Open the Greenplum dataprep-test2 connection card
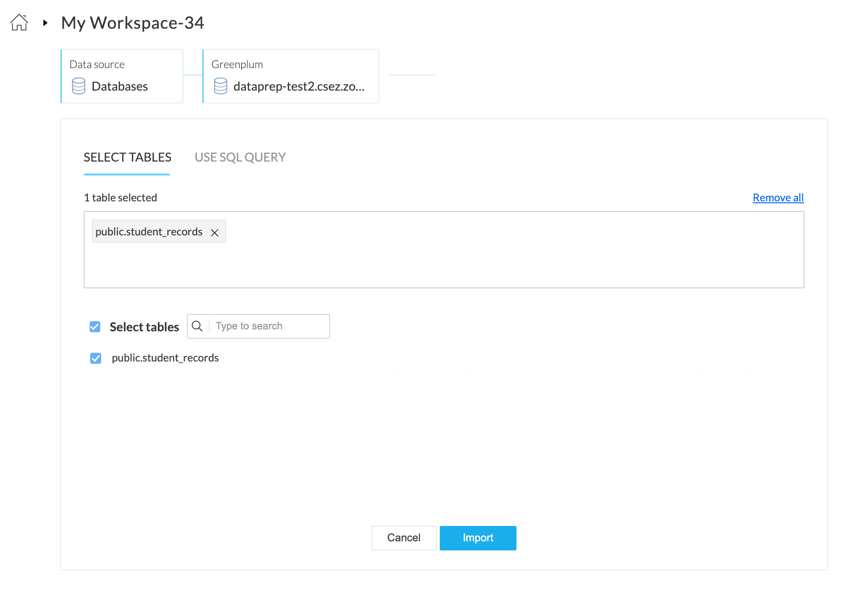This screenshot has width=868, height=607. pos(291,76)
